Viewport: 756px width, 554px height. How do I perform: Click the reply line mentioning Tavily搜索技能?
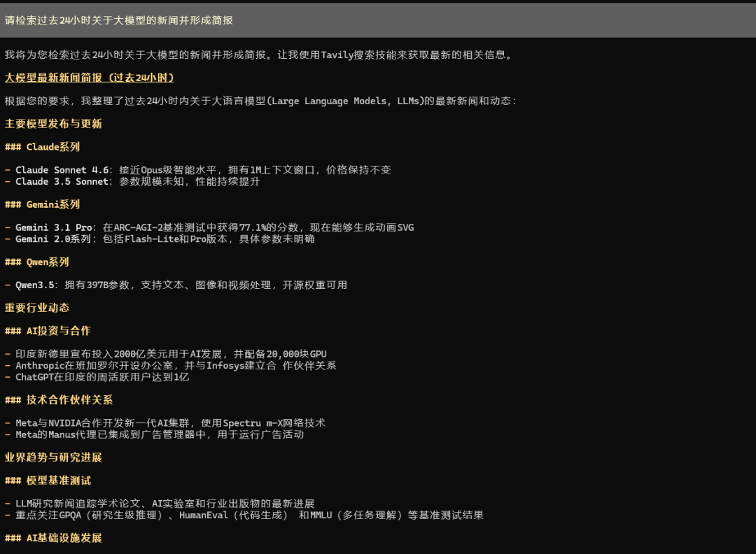pos(259,55)
